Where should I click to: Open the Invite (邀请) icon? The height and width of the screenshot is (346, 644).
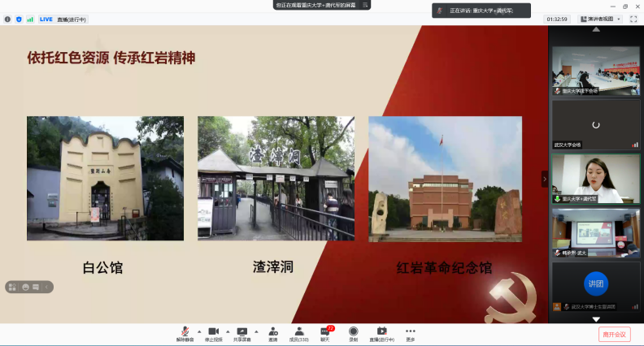pyautogui.click(x=272, y=332)
